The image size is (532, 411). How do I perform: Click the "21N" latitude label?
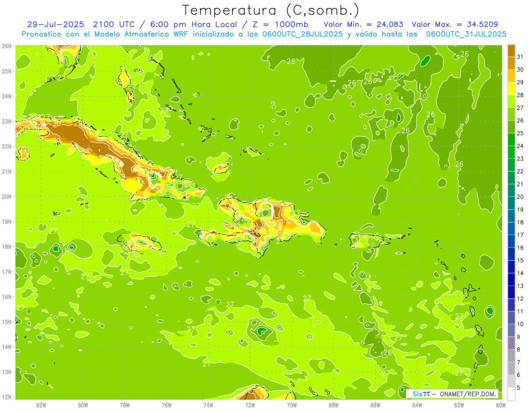tap(6, 172)
